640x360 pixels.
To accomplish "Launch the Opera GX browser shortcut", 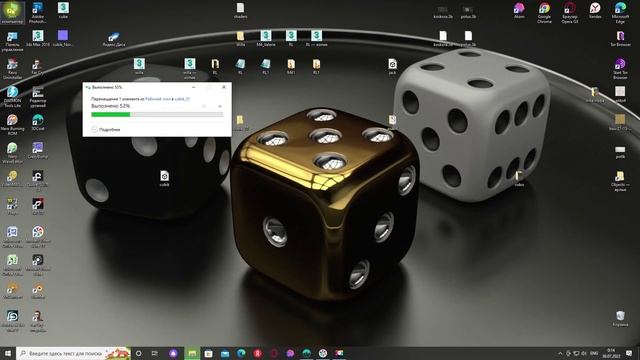I will [x=570, y=13].
